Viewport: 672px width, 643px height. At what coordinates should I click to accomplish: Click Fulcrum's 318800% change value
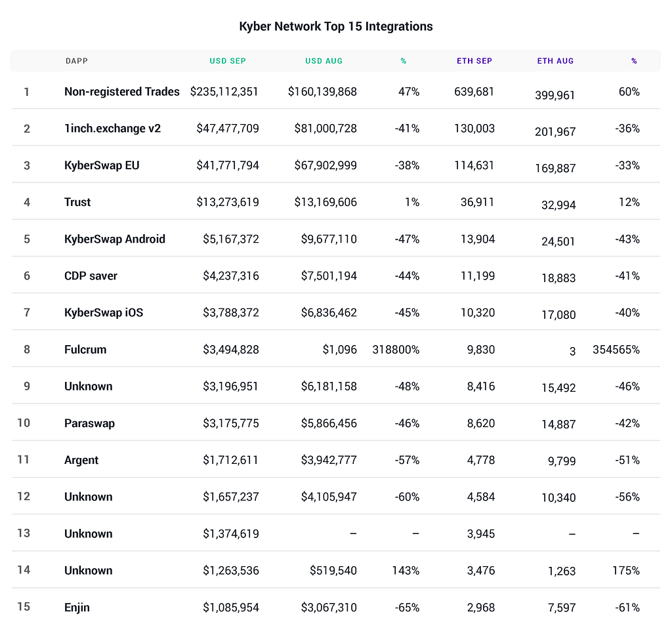(x=396, y=349)
